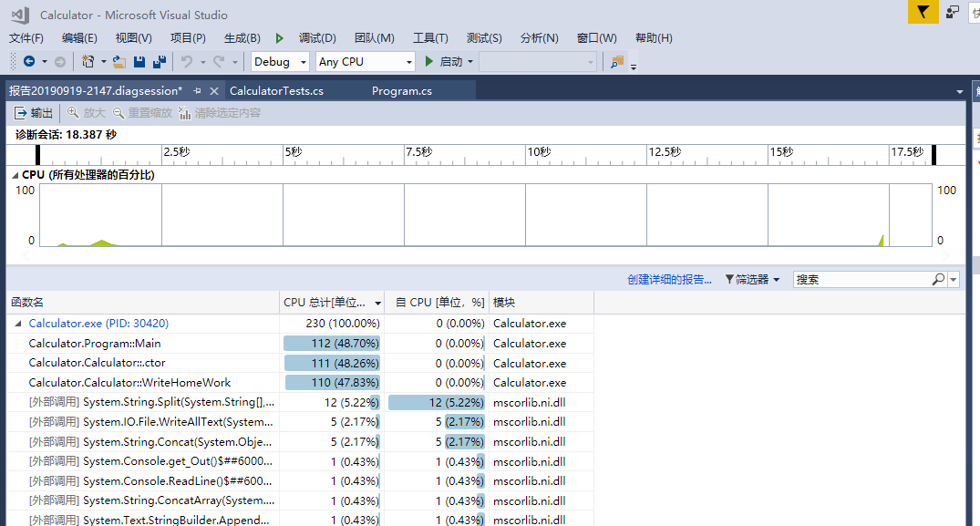Open the 工具(T) menu
The height and width of the screenshot is (526, 980).
coord(430,38)
